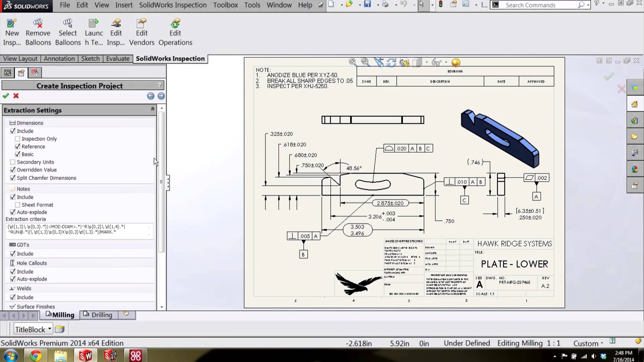This screenshot has height=362, width=644.
Task: Select the Edit Vendors tool
Action: (x=142, y=30)
